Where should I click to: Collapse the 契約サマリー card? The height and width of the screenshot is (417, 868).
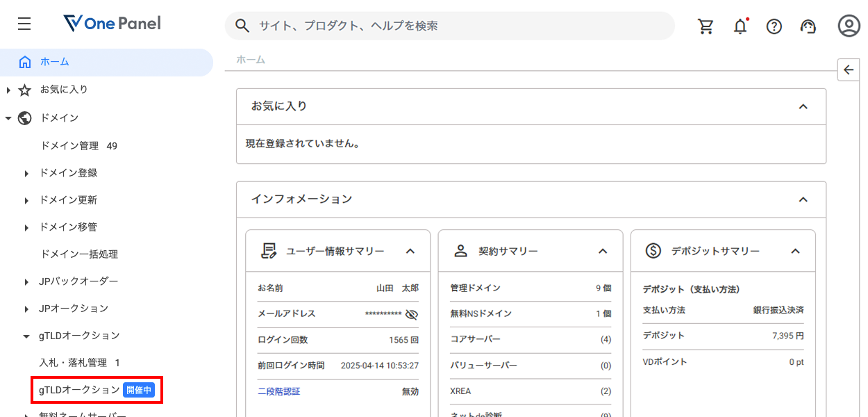pyautogui.click(x=603, y=252)
